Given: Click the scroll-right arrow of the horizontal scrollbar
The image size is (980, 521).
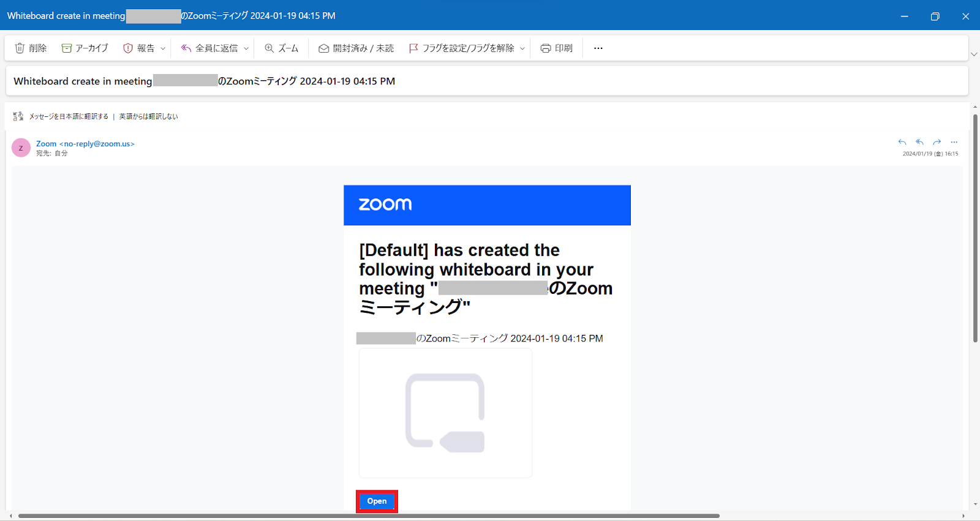Looking at the screenshot, I should coord(963,516).
